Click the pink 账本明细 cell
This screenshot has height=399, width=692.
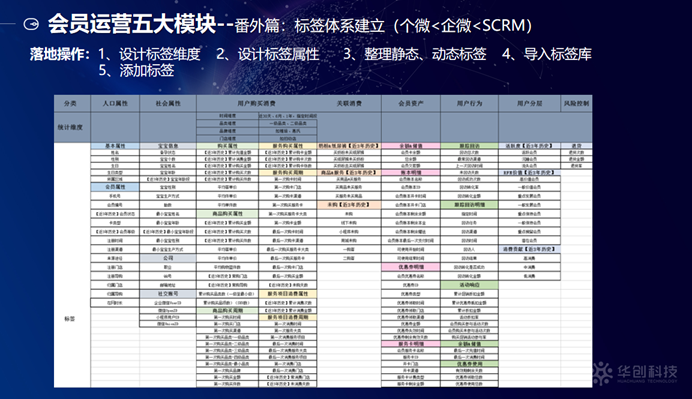coord(411,173)
